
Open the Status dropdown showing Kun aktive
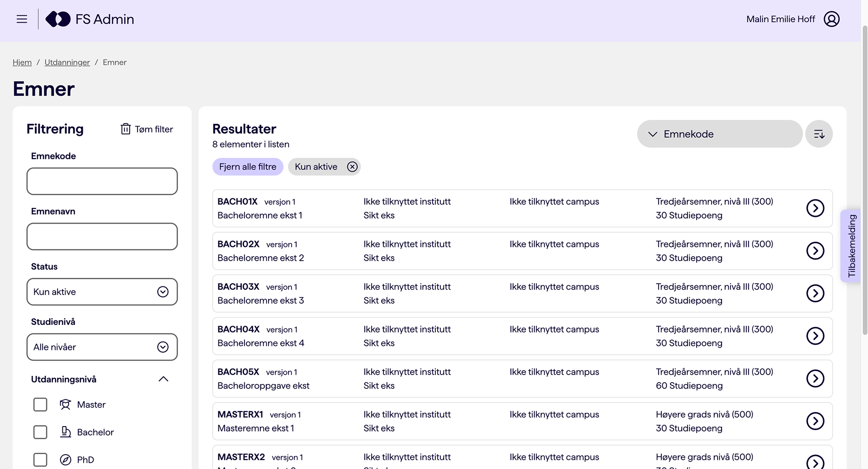pyautogui.click(x=102, y=292)
